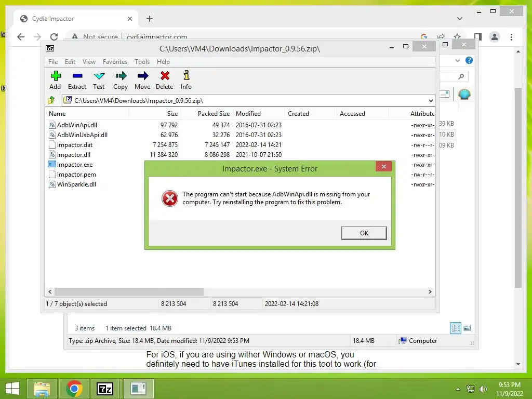Open Chrome's tab search chevron
Screen dimensions: 532x399
(x=460, y=19)
